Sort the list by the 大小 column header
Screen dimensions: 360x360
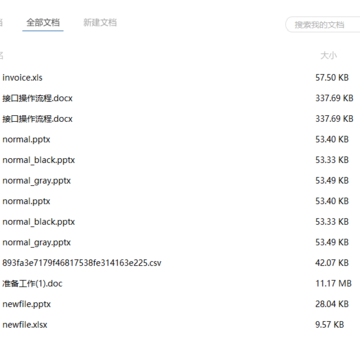coord(328,55)
